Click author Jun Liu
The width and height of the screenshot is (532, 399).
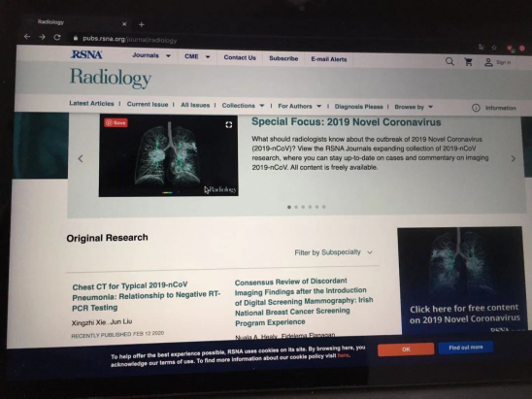[121, 321]
